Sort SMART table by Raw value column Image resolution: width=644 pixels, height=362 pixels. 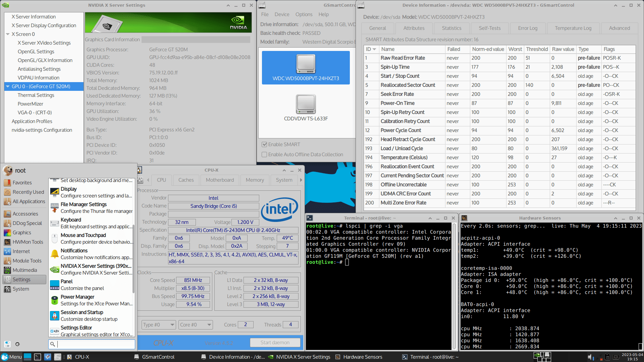(563, 49)
